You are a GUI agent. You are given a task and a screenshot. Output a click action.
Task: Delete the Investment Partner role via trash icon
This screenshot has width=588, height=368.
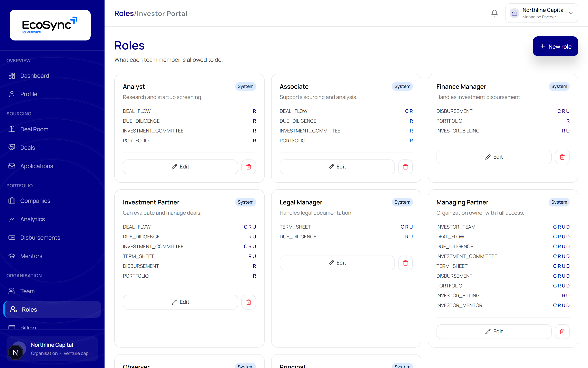pos(248,302)
